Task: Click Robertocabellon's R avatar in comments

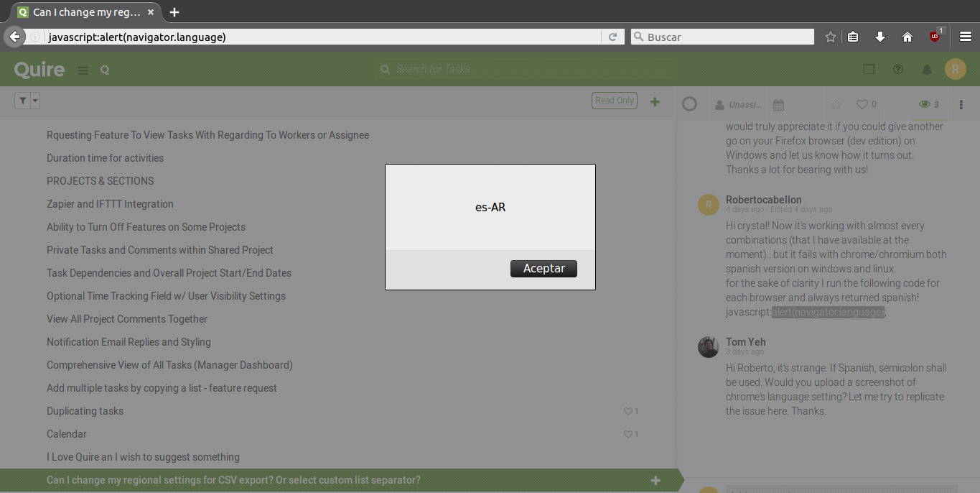Action: pos(709,204)
